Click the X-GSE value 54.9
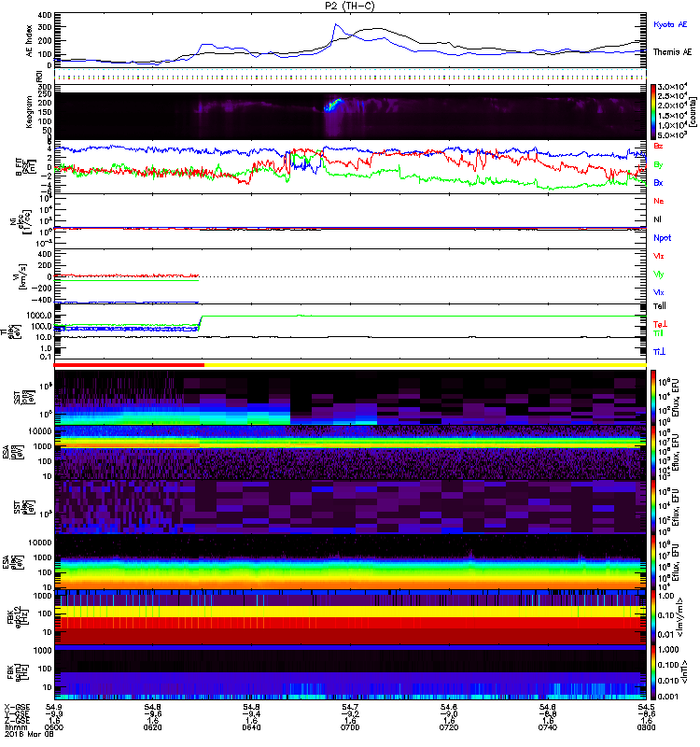This screenshot has width=700, height=747. tap(54, 707)
